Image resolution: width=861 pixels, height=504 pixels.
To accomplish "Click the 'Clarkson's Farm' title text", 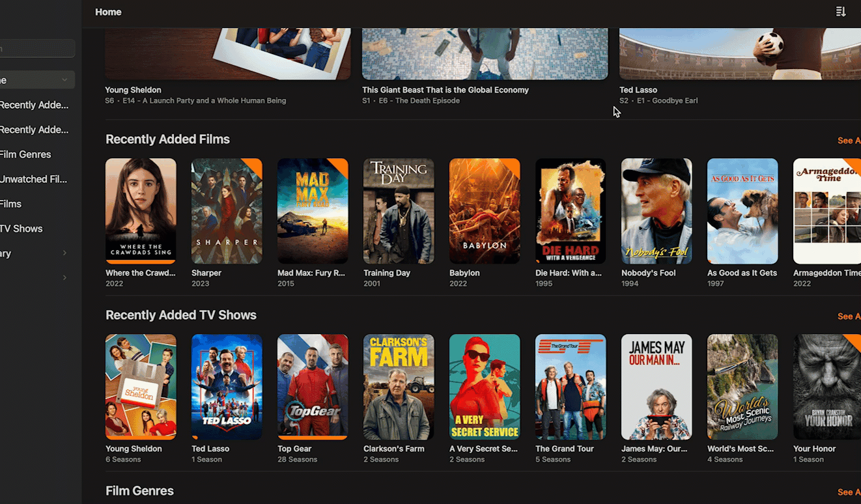I will point(394,449).
